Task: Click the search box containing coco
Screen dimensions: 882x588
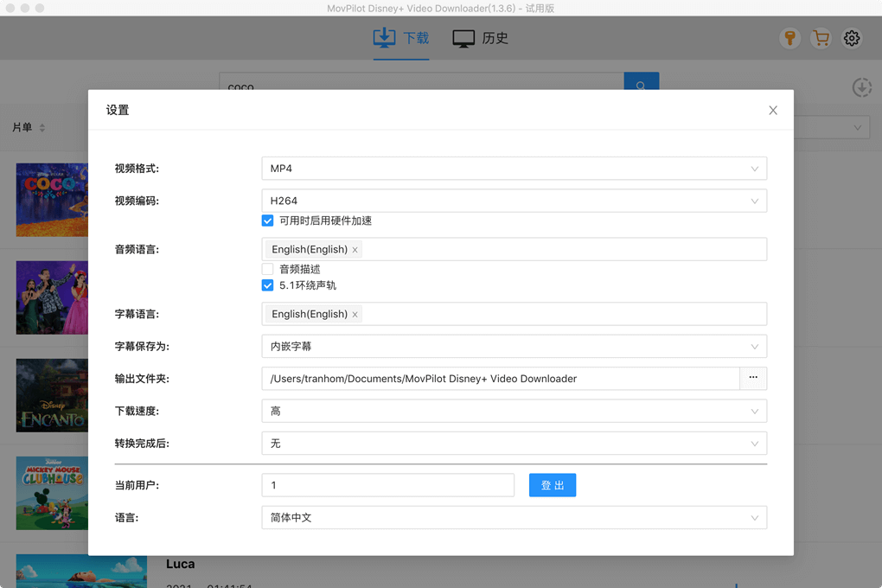Action: 422,81
